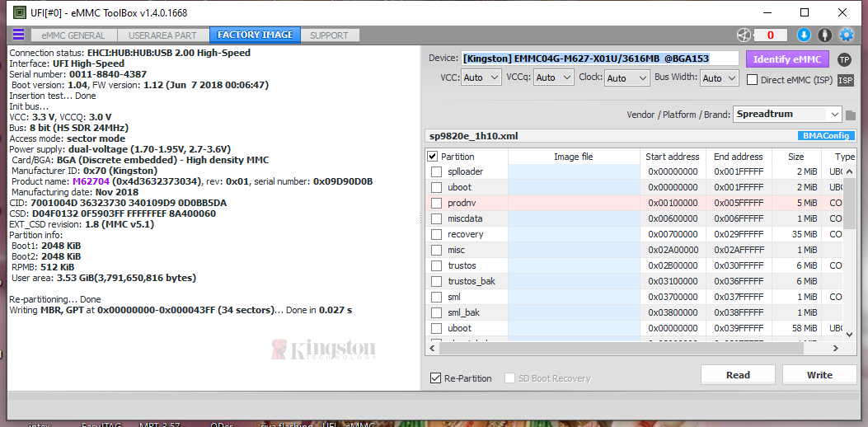Click the partition table horizontal scrollbar

pos(621,349)
